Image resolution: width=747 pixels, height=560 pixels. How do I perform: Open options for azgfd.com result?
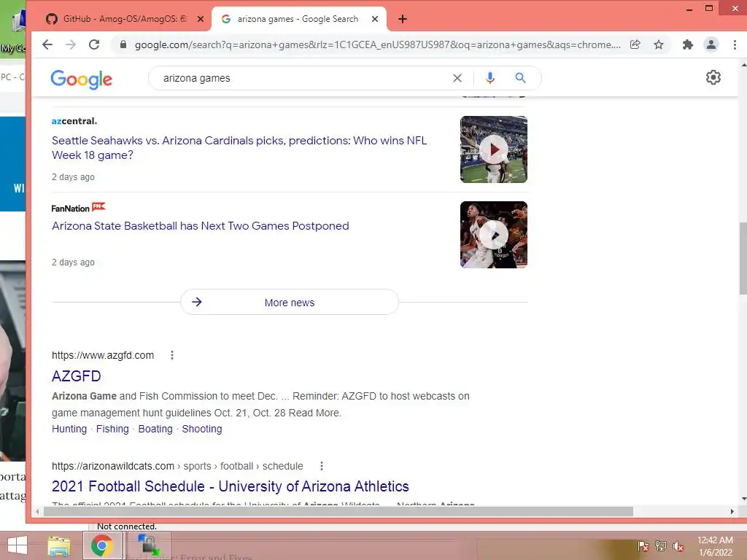(x=172, y=355)
